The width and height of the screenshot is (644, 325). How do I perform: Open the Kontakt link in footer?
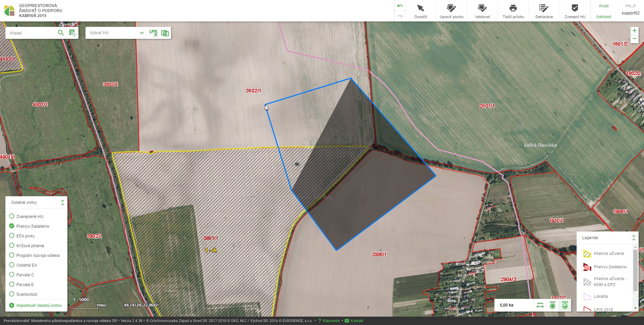tap(354, 321)
